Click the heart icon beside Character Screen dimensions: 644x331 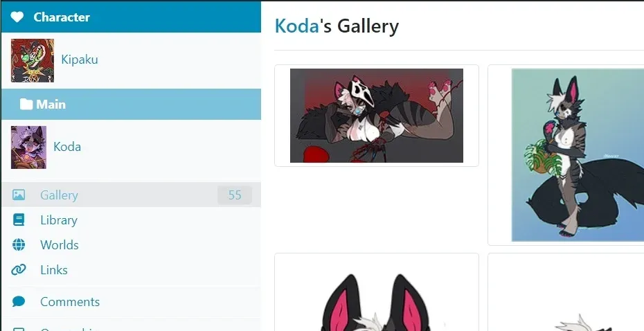click(17, 17)
